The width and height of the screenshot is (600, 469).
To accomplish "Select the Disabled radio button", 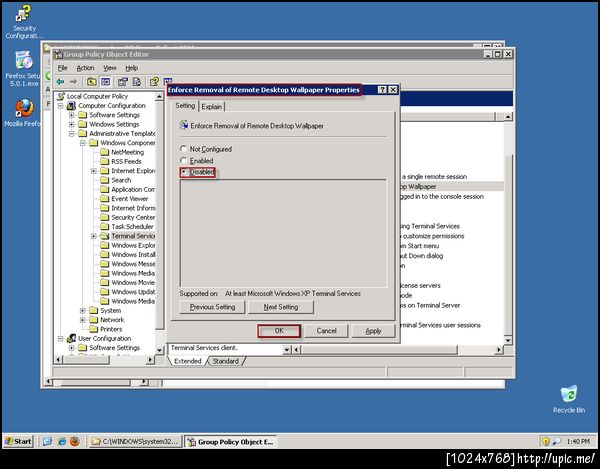I will 184,172.
